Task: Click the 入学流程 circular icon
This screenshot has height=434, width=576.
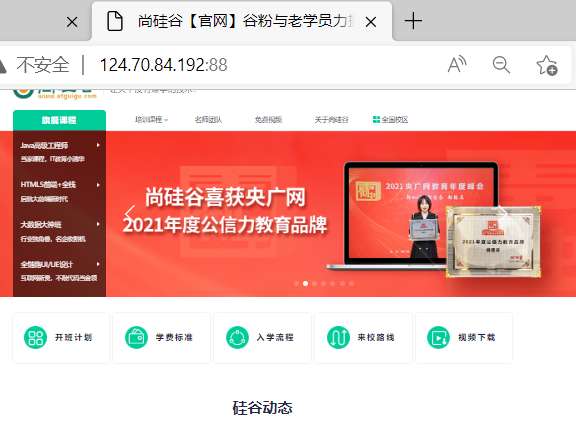Action: [x=237, y=337]
